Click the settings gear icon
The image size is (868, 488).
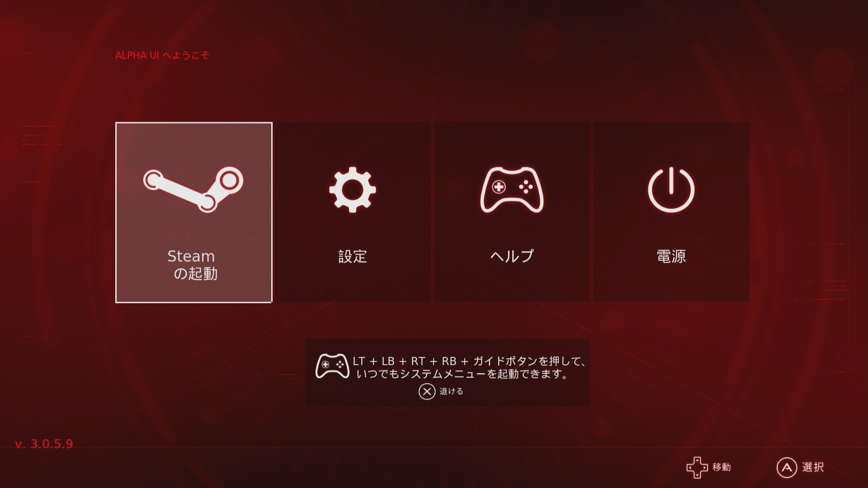[353, 190]
